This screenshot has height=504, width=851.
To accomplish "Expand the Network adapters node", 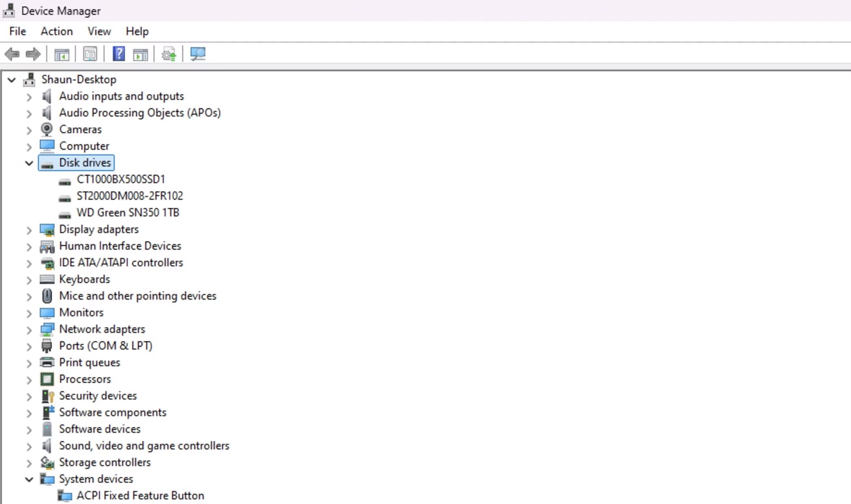I will 29,330.
